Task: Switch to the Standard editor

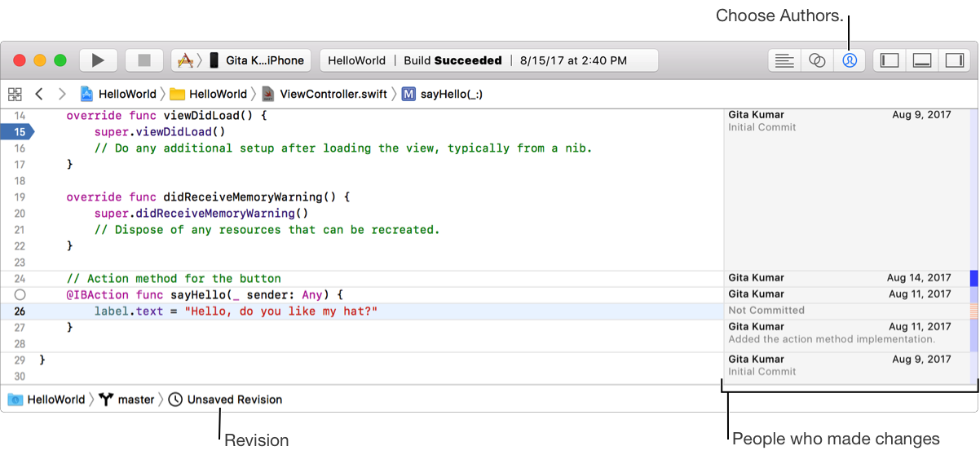Action: 784,60
